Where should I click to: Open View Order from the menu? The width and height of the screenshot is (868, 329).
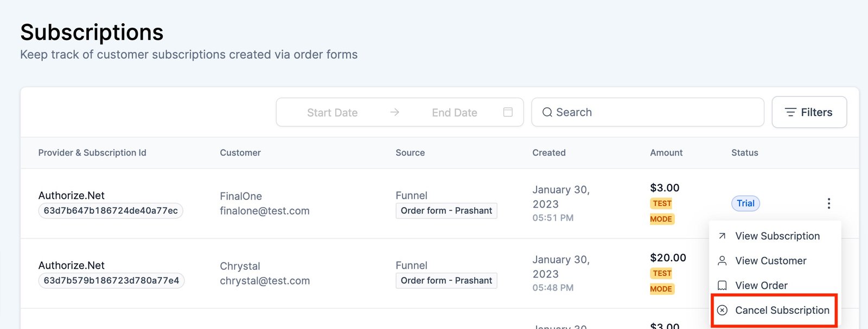pos(761,286)
